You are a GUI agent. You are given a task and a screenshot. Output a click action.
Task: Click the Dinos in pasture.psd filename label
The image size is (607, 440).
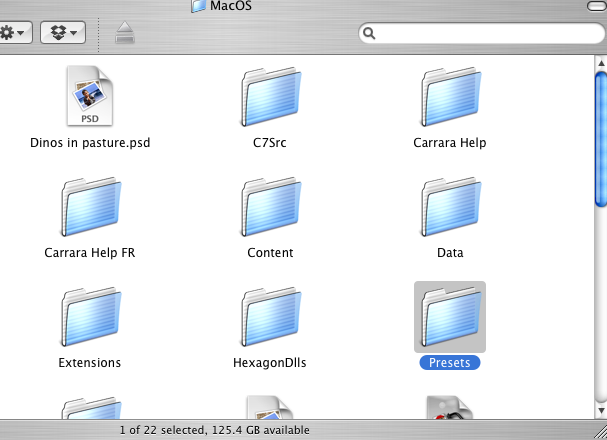[90, 143]
